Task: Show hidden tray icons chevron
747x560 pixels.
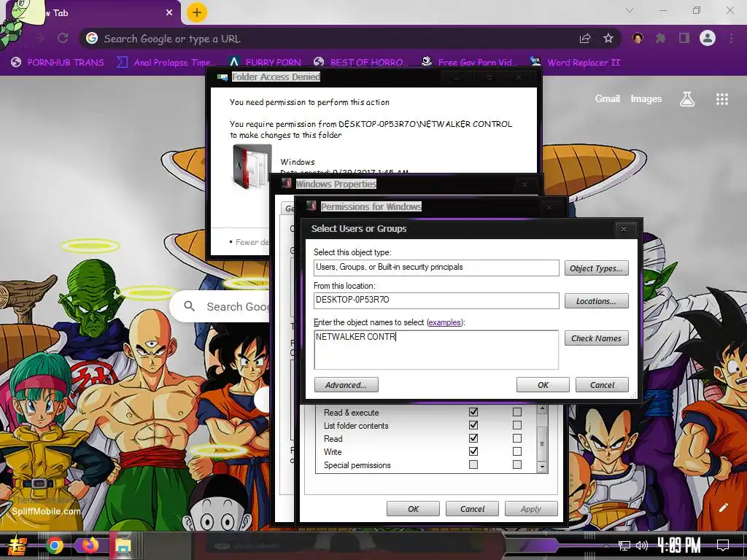Action: (606, 546)
